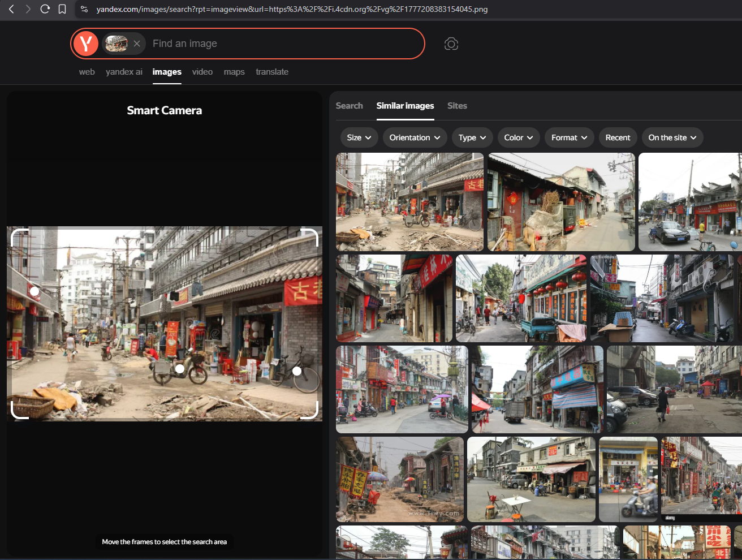742x560 pixels.
Task: Open the camera image-search icon
Action: coord(451,44)
